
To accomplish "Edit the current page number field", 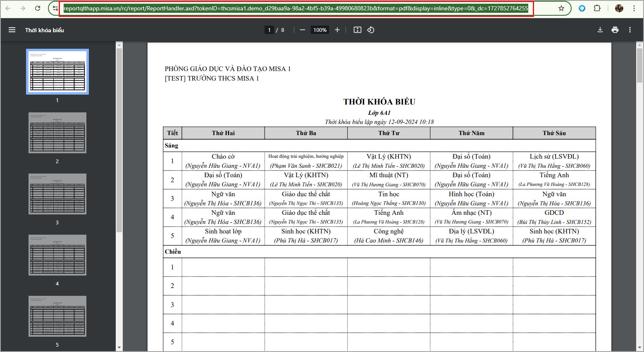I will click(x=269, y=30).
